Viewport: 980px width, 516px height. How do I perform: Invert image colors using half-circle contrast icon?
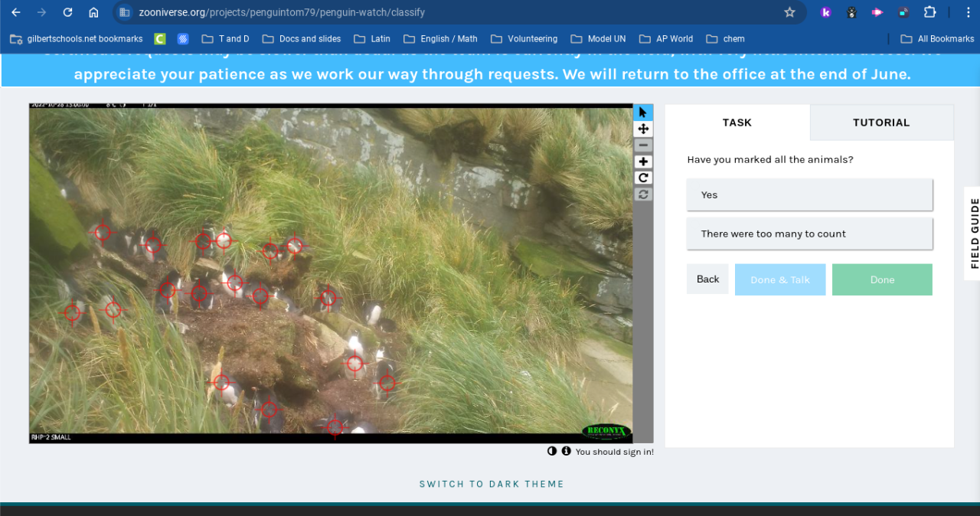552,451
